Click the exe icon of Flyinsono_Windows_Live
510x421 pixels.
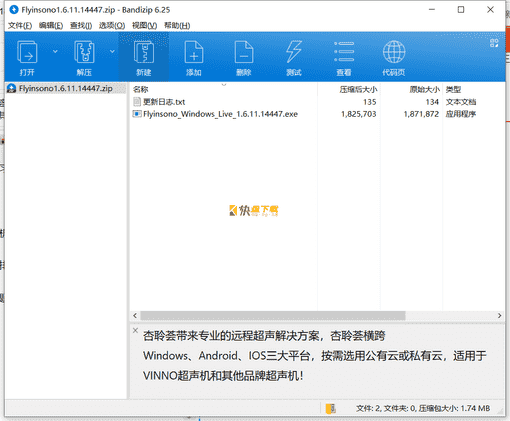137,114
